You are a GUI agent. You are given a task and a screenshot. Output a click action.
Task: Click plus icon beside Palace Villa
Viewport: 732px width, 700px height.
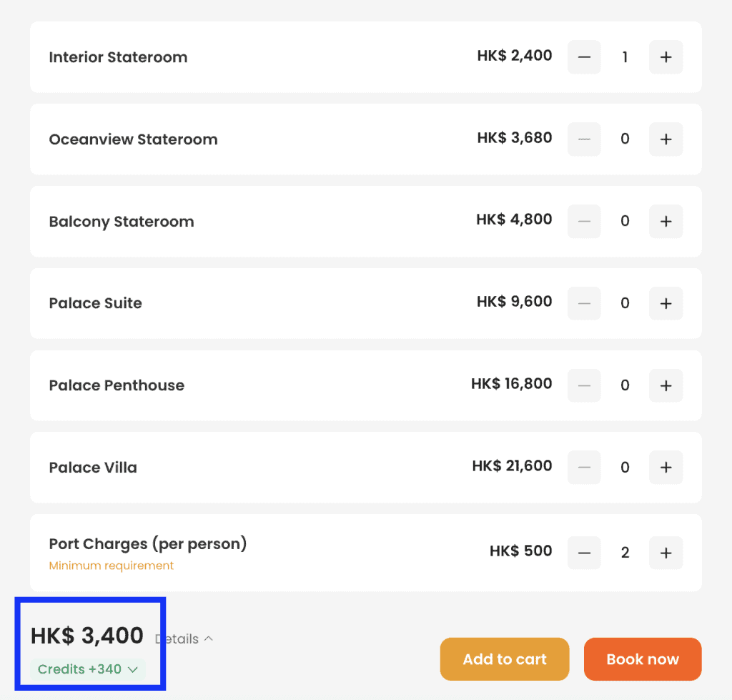coord(666,468)
